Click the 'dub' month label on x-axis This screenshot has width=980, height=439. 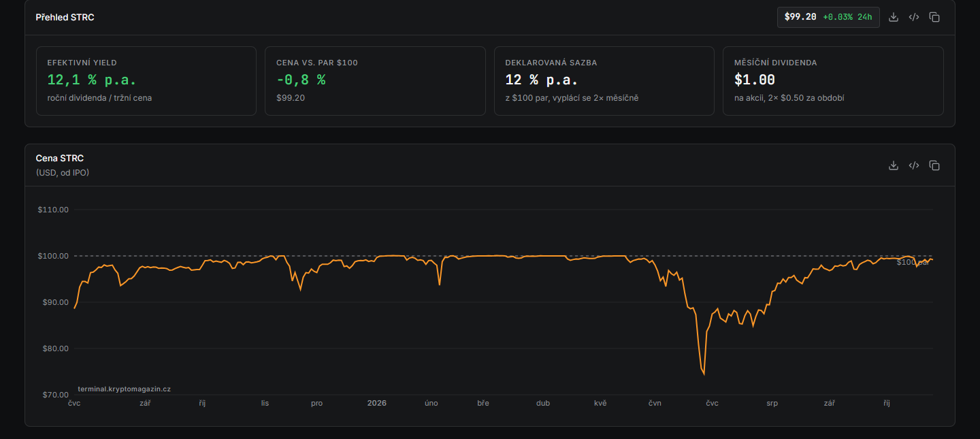coord(543,403)
